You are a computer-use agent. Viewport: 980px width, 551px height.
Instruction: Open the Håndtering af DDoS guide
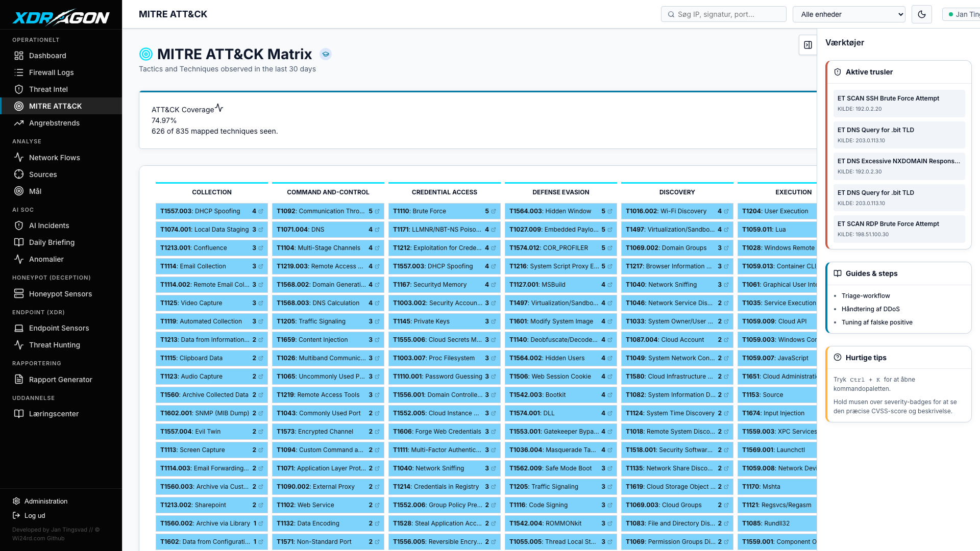pyautogui.click(x=871, y=309)
